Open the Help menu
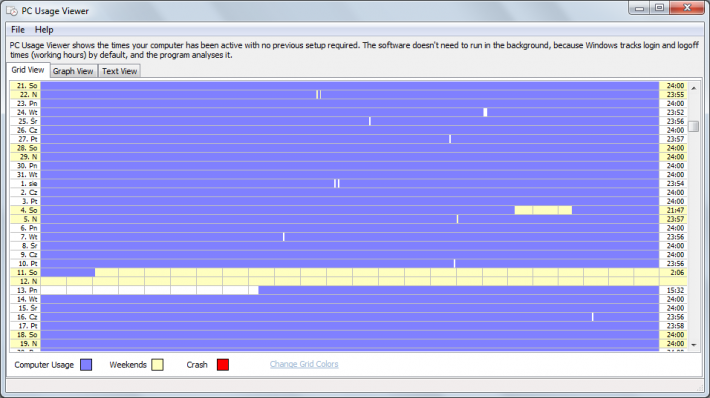 point(44,30)
